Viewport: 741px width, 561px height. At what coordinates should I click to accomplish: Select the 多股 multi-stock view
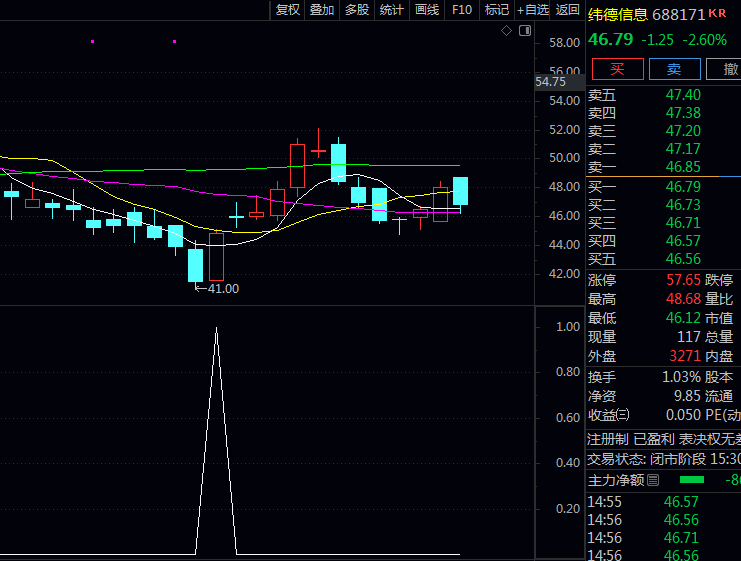(x=357, y=10)
